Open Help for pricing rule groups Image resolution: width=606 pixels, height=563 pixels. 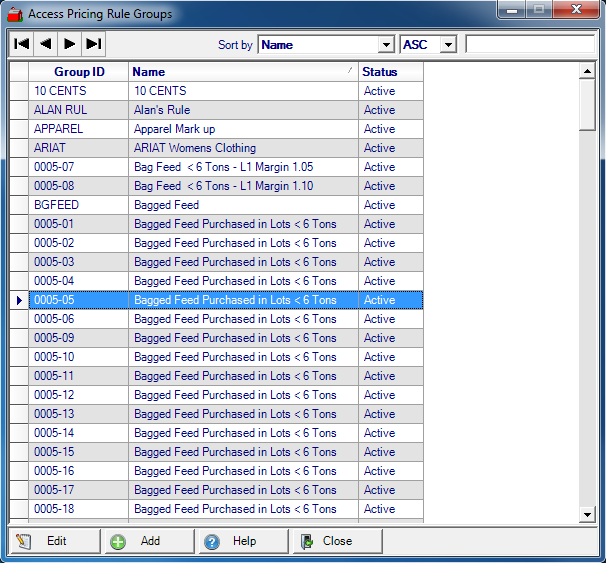click(243, 541)
